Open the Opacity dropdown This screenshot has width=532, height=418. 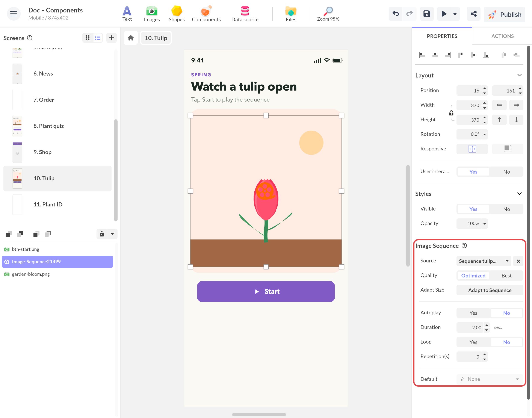[485, 224]
